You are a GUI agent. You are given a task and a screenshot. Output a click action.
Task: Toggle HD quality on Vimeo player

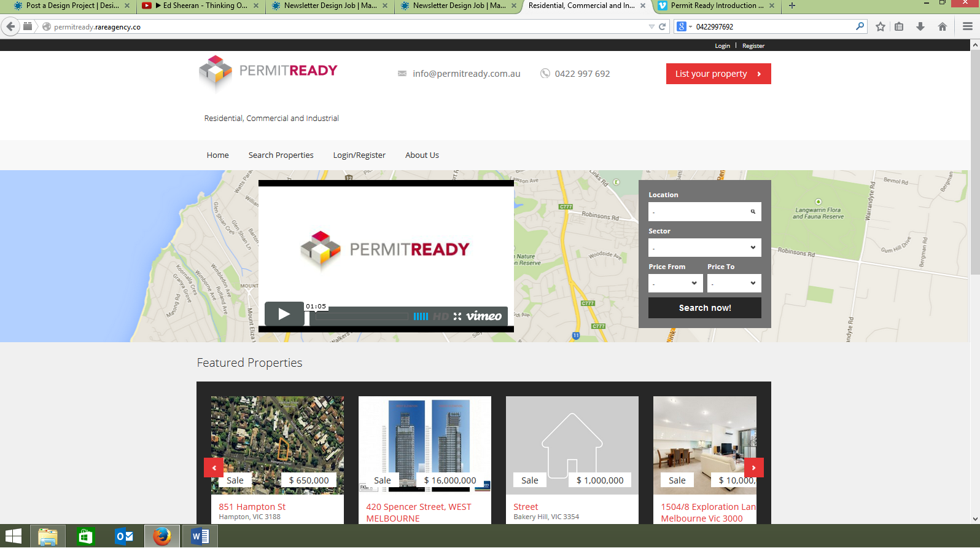(x=440, y=316)
